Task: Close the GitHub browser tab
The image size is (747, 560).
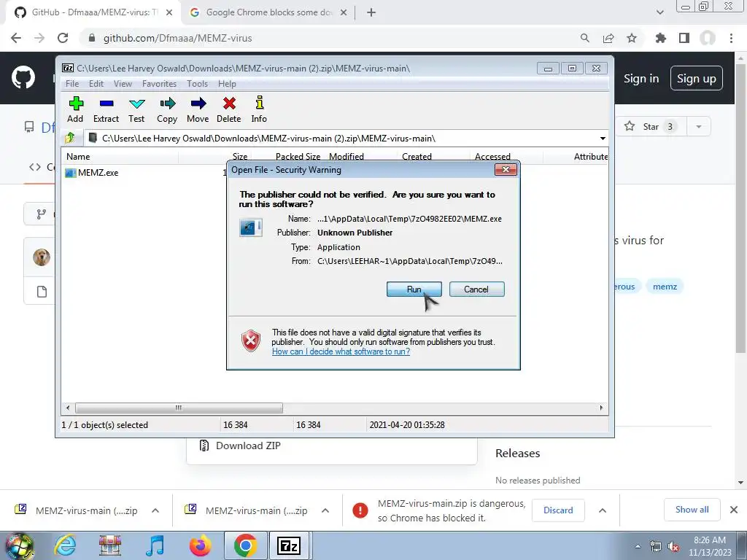Action: [x=169, y=13]
